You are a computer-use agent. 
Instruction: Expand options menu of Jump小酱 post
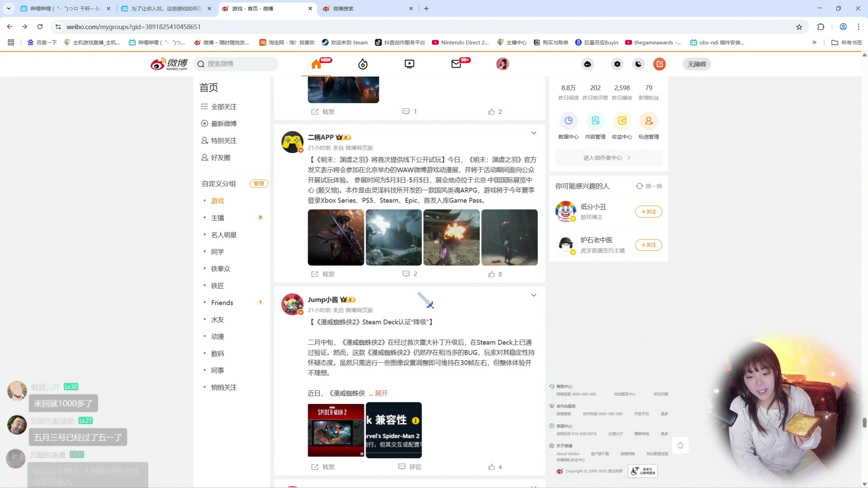point(533,295)
